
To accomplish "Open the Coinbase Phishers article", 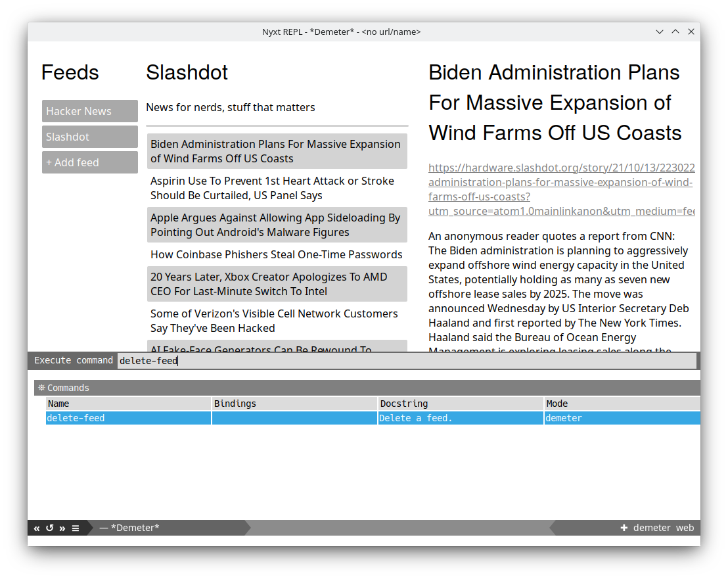I will [x=277, y=254].
